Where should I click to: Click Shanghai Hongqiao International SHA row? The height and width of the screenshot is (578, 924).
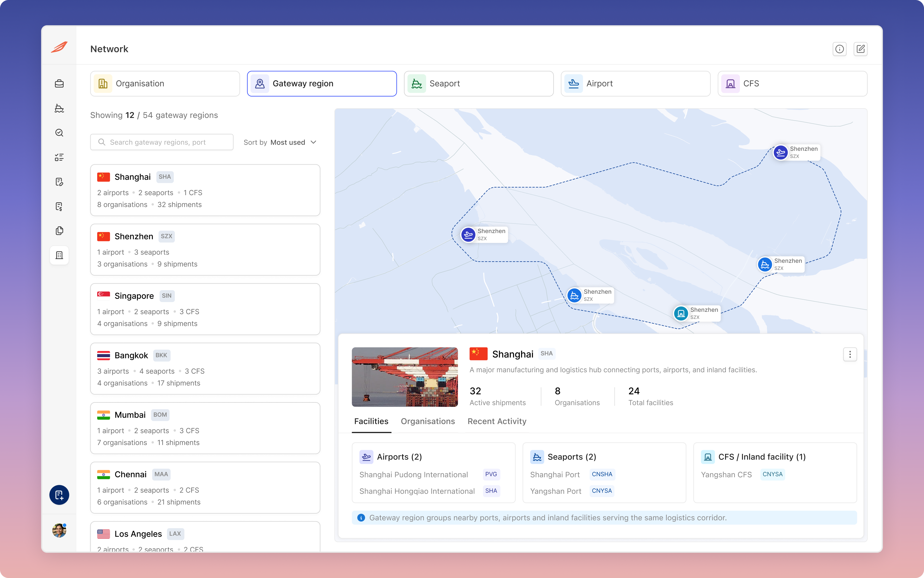(430, 491)
